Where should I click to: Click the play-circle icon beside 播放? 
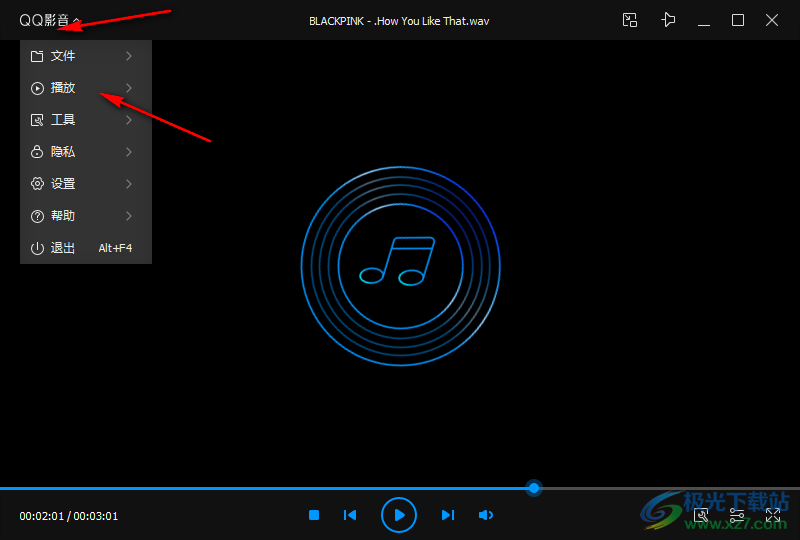[x=37, y=88]
